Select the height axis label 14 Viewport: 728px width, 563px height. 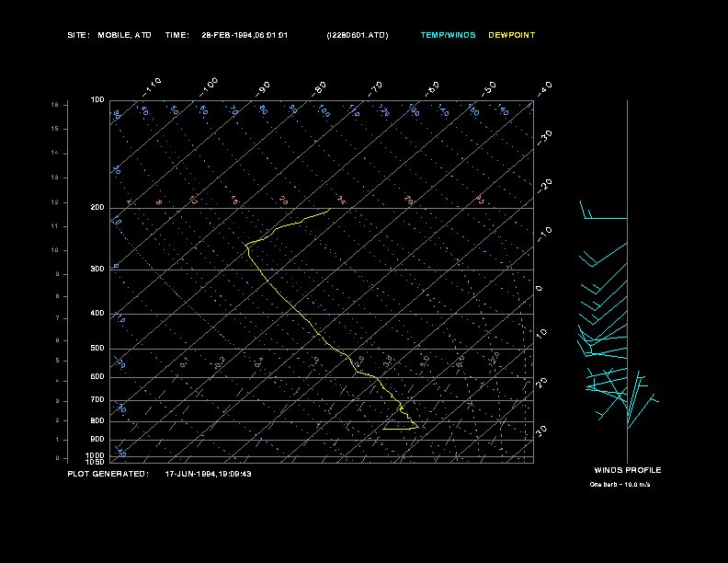coord(55,153)
